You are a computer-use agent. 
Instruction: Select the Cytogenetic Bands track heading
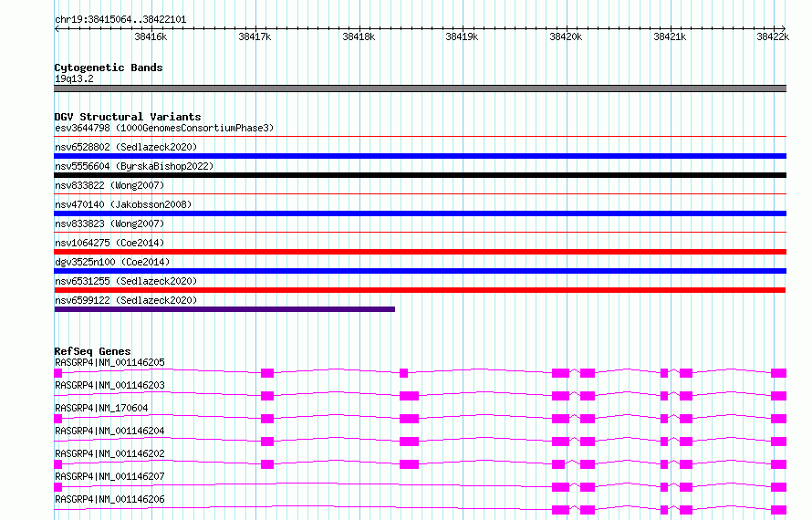[x=109, y=68]
